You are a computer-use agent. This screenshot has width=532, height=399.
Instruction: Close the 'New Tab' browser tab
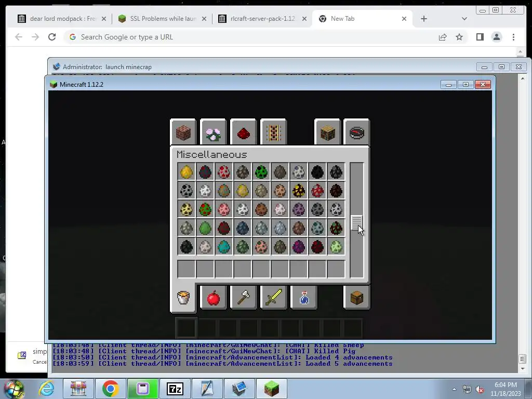(404, 19)
